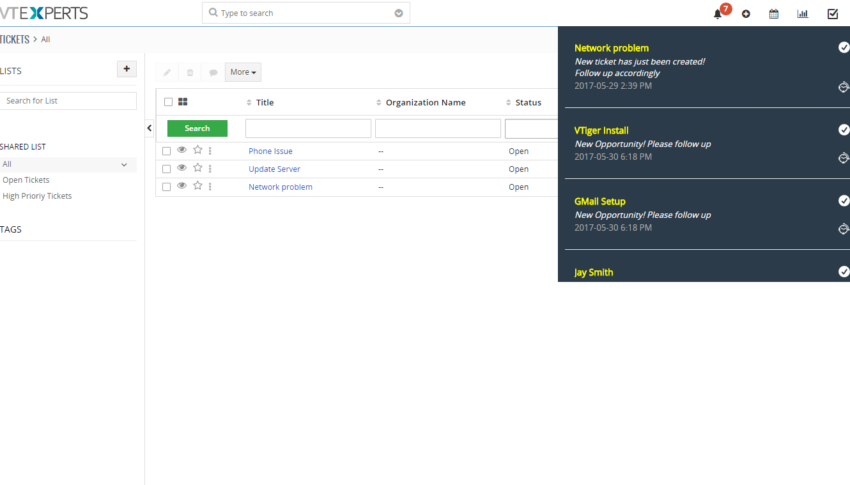Click the TAGS section header

(x=11, y=230)
